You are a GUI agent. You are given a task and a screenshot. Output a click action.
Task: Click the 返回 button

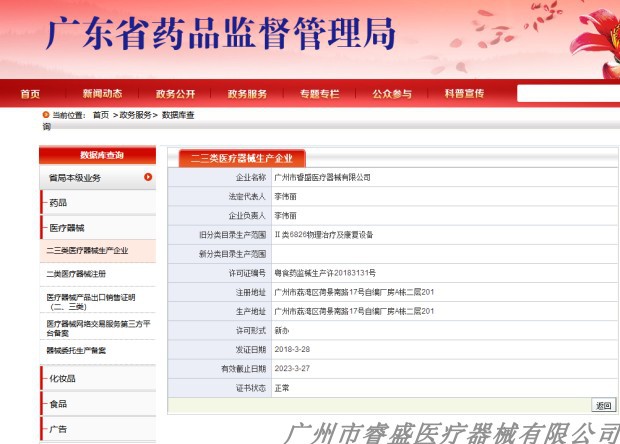click(x=603, y=405)
